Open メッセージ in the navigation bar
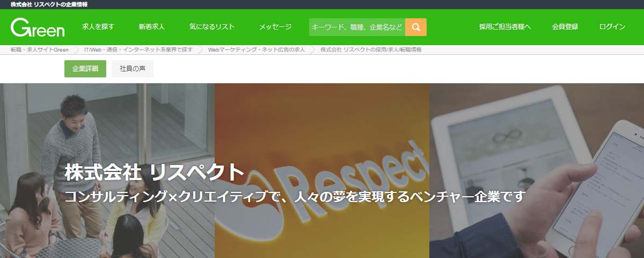644x258 pixels. pyautogui.click(x=275, y=27)
